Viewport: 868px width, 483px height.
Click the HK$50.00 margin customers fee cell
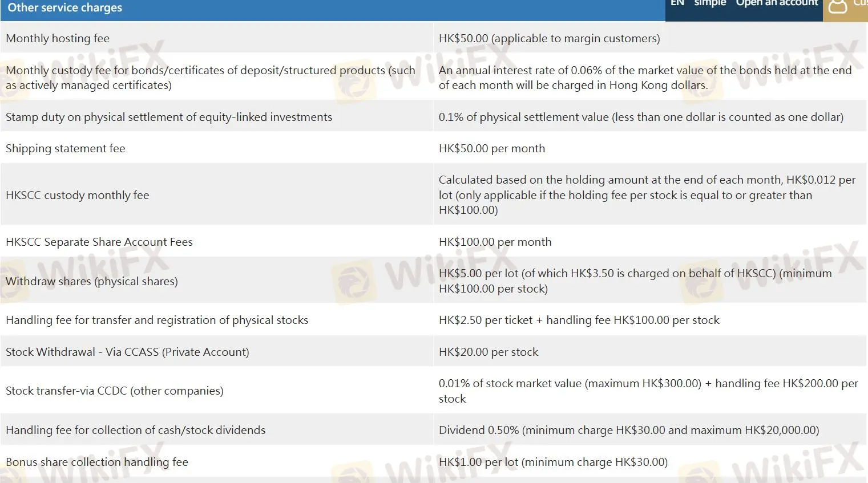549,38
